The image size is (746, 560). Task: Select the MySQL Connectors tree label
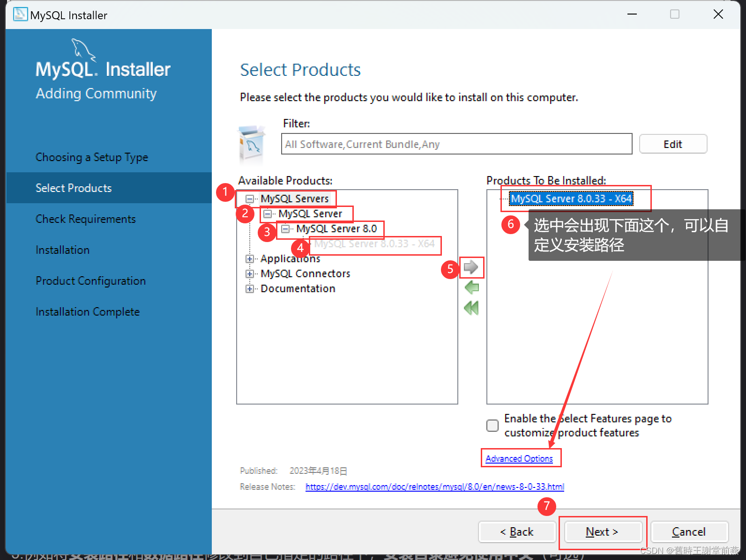pyautogui.click(x=306, y=273)
